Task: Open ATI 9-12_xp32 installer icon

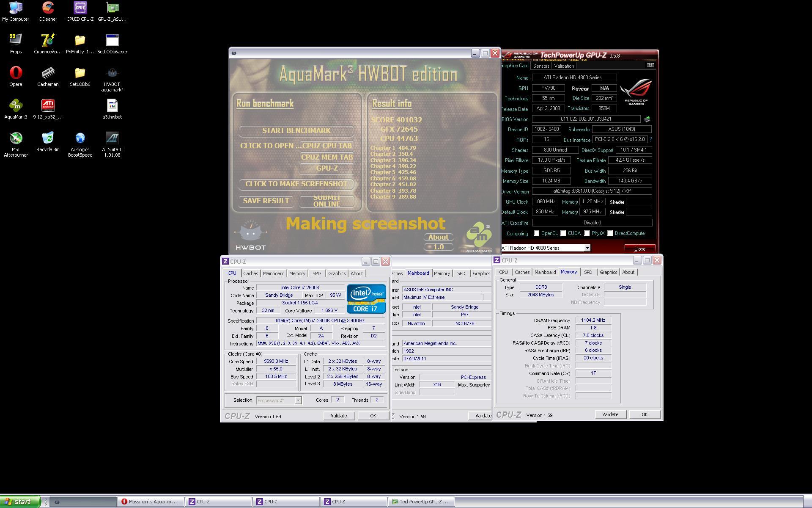Action: 48,109
